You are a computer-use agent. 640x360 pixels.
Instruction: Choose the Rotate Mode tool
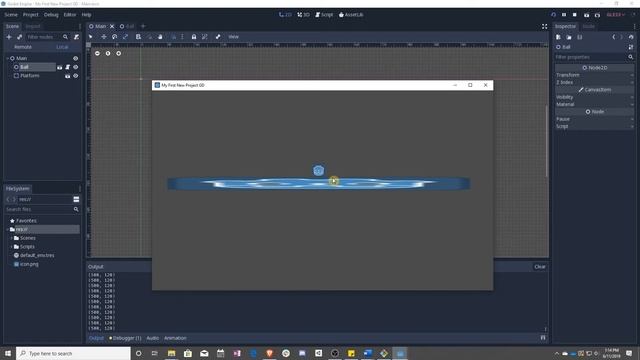click(115, 37)
